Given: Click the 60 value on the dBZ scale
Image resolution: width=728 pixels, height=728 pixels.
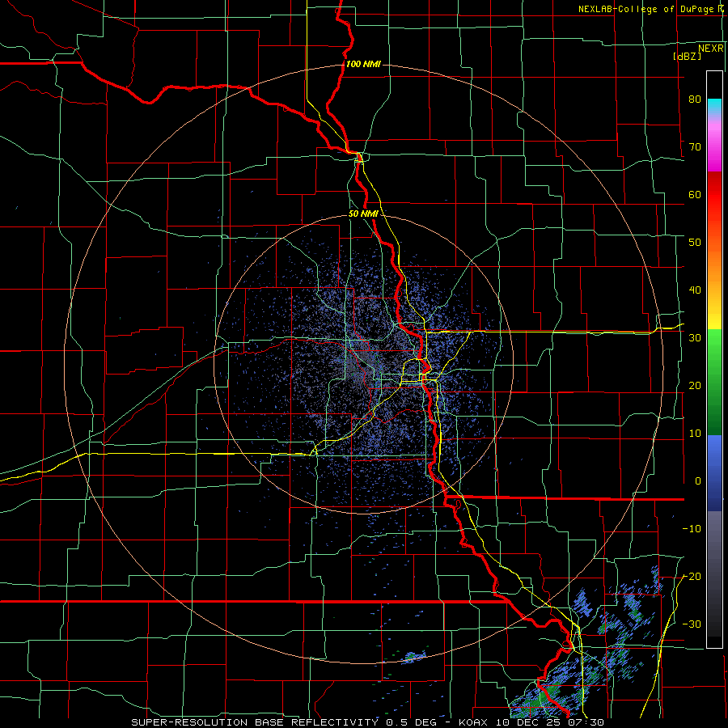Looking at the screenshot, I should 695,194.
